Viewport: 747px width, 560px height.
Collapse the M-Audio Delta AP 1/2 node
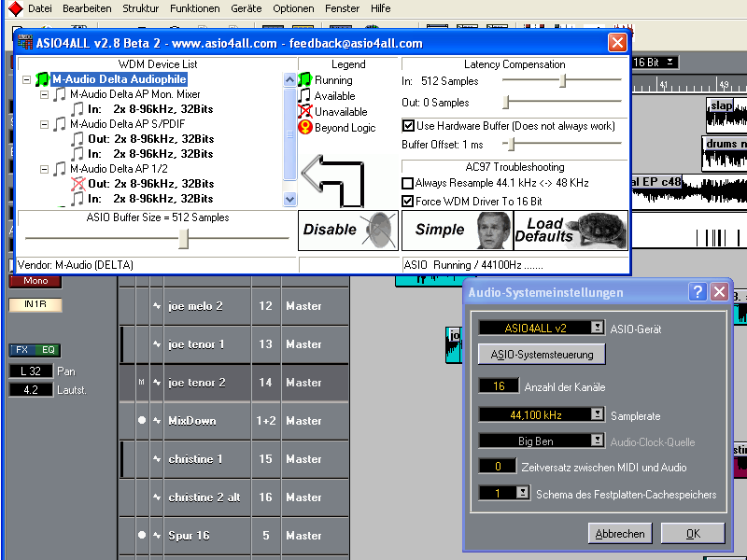(44, 169)
